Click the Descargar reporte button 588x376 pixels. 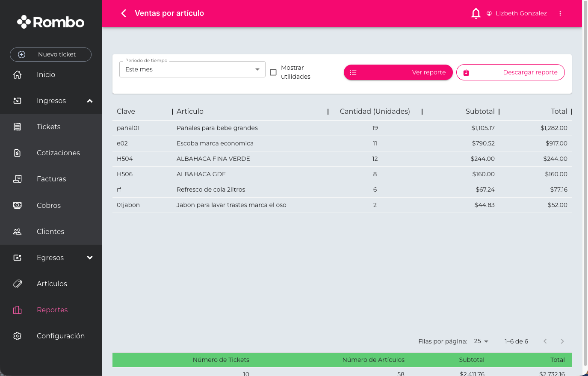510,72
